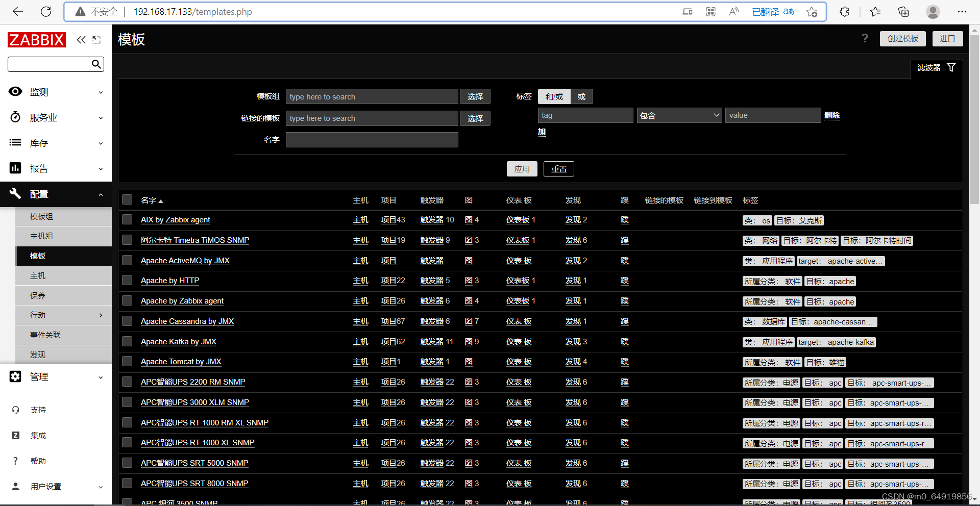Open 发现 in the sidebar menu

coord(64,355)
